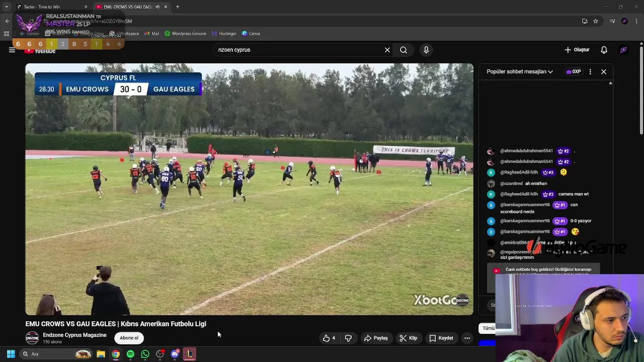Save the video with Kaydet button

coord(441,338)
